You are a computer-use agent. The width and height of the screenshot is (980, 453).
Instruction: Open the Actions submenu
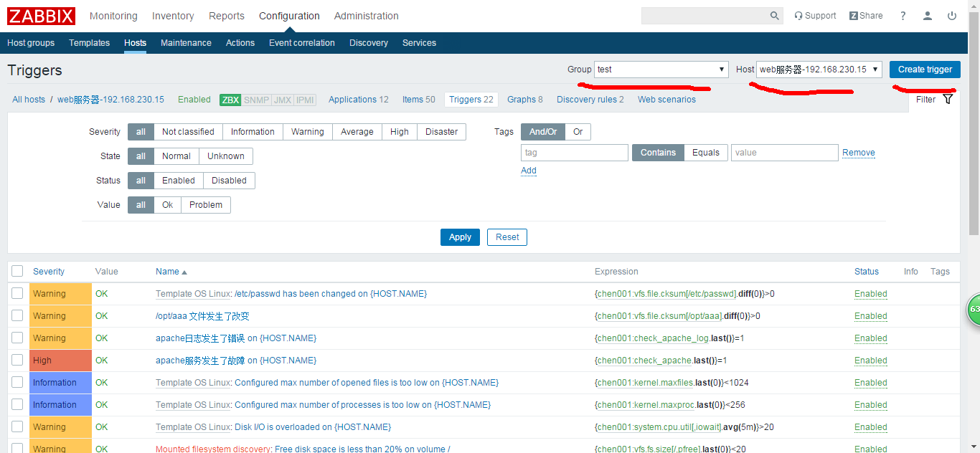click(240, 43)
